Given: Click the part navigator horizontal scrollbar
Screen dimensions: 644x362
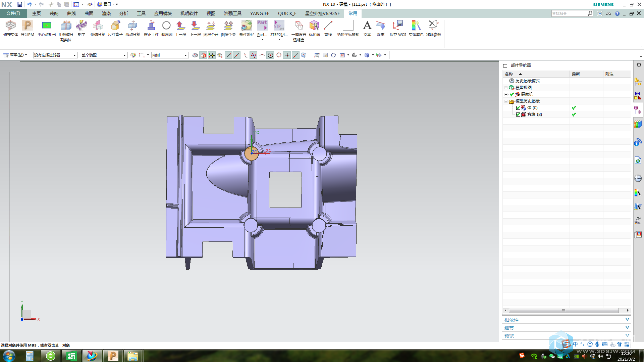Looking at the screenshot, I should (x=564, y=310).
